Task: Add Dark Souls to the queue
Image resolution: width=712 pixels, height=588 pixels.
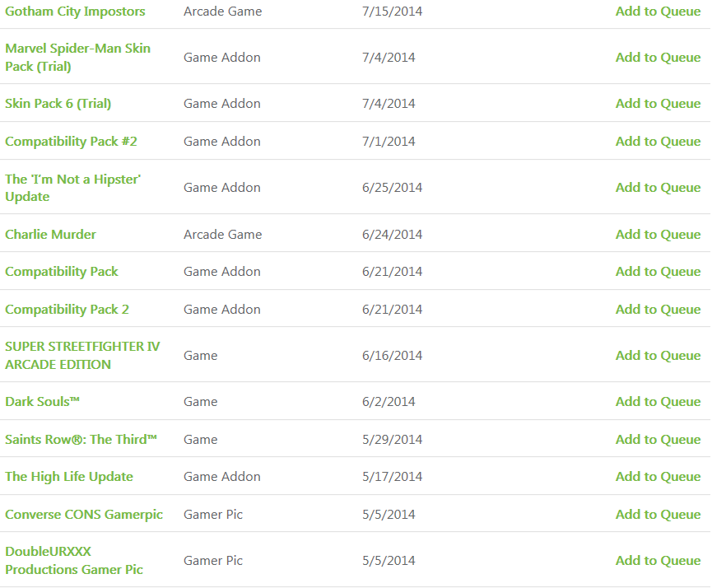Action: coord(658,402)
